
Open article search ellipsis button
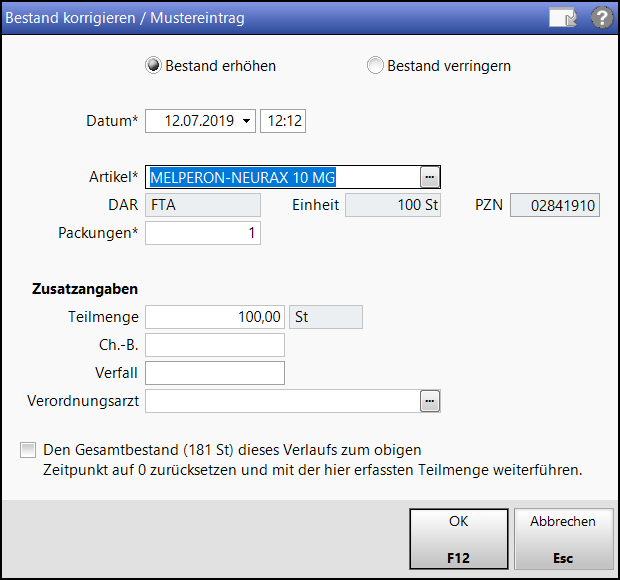(x=430, y=177)
